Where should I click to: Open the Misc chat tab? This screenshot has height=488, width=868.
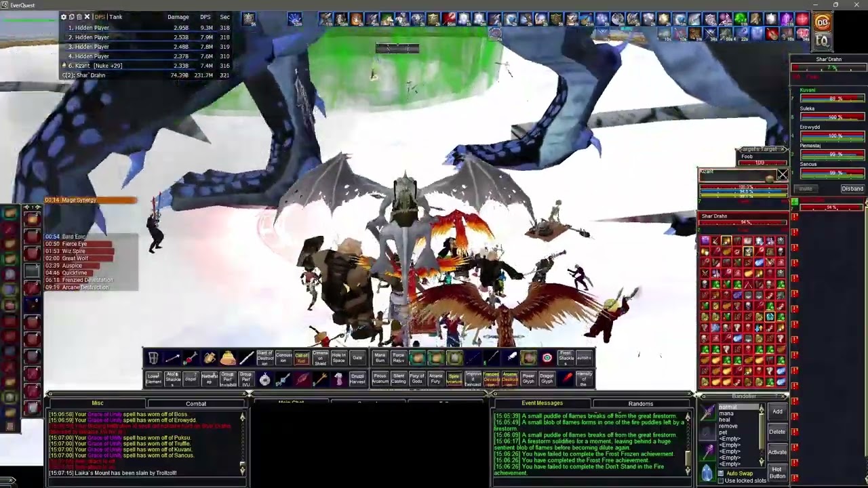coord(98,403)
